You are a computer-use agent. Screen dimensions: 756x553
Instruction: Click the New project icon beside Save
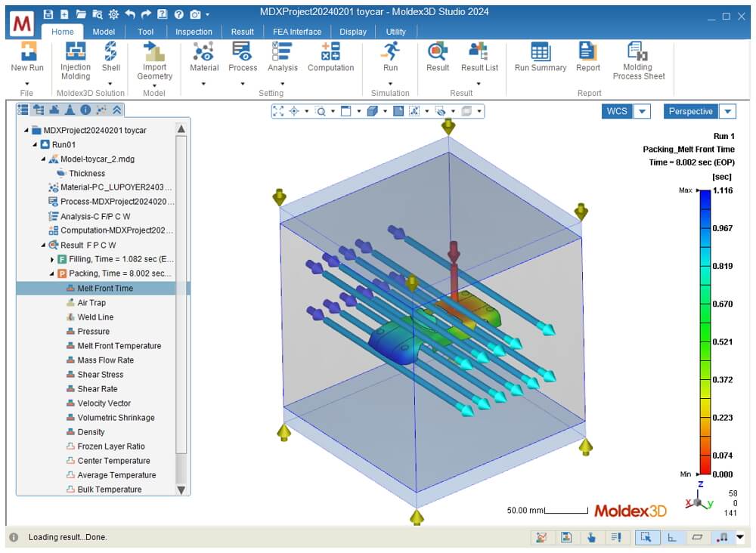(64, 14)
